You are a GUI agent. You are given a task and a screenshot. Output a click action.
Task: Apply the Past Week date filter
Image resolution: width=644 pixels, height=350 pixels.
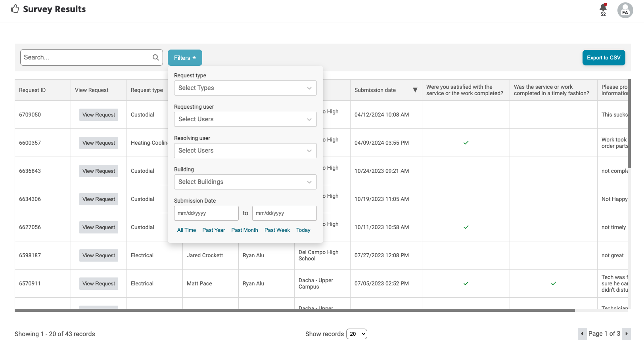pos(277,230)
